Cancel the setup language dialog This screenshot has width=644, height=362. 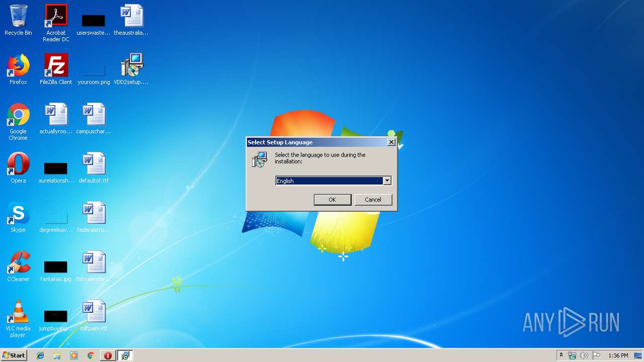(x=373, y=200)
